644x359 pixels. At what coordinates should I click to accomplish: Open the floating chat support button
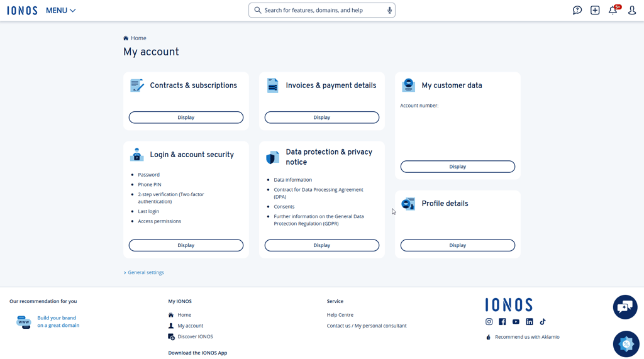pyautogui.click(x=625, y=307)
